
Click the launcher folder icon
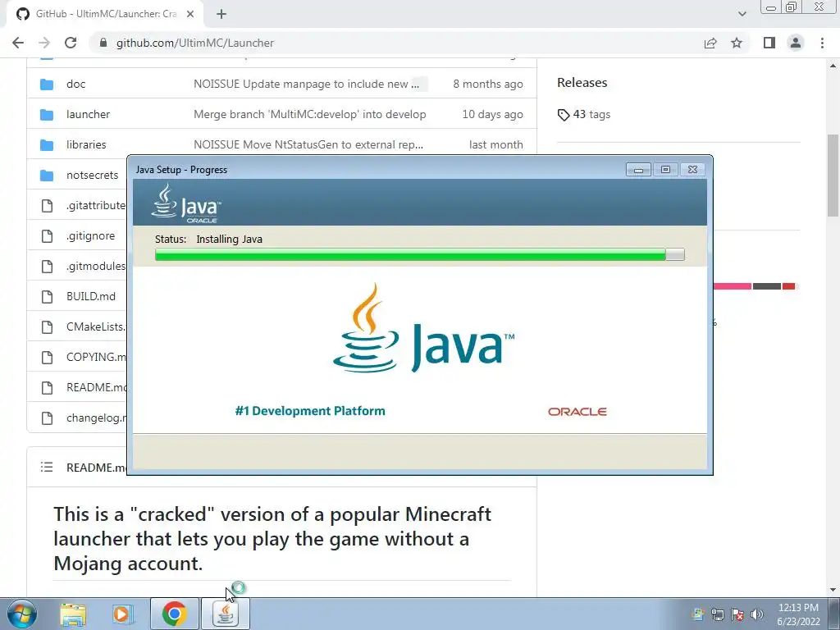[x=47, y=114]
